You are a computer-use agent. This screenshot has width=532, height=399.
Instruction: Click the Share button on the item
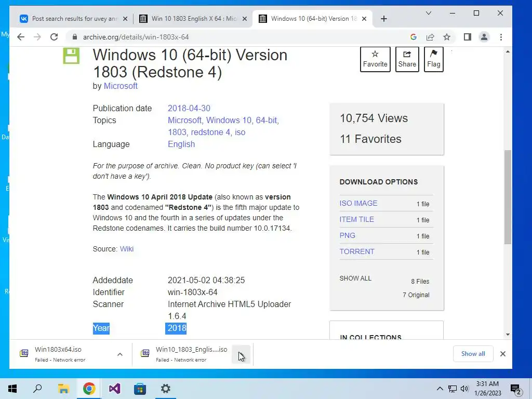point(407,59)
